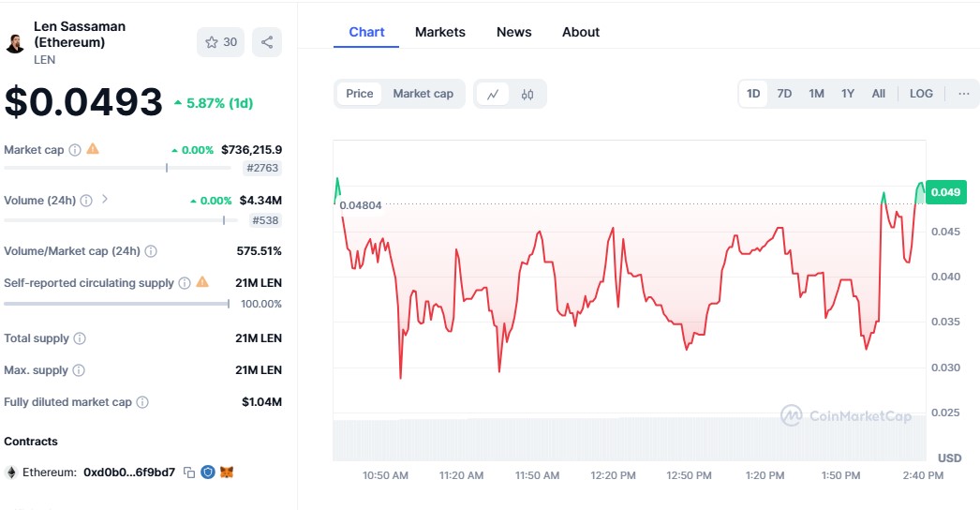Switch to line chart view
This screenshot has height=510, width=980.
point(493,94)
